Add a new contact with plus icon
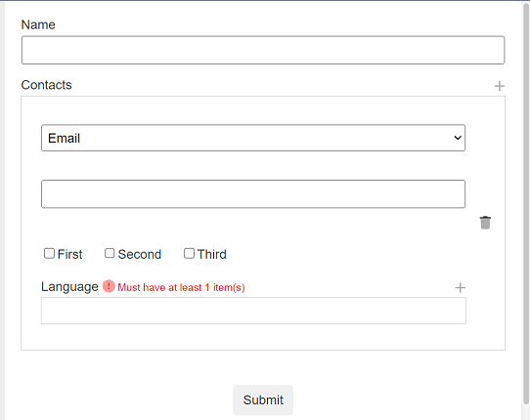Viewport: 530px width, 420px height. click(x=500, y=86)
